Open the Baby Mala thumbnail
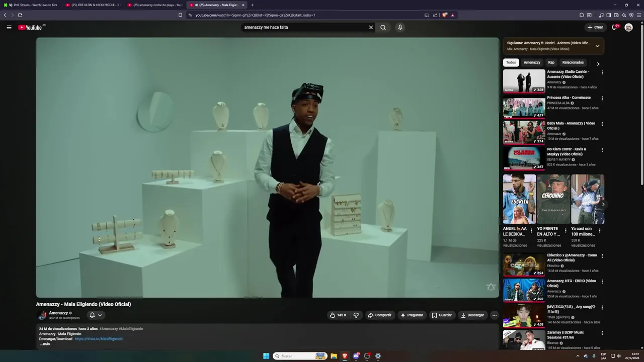The width and height of the screenshot is (644, 362). pyautogui.click(x=524, y=132)
